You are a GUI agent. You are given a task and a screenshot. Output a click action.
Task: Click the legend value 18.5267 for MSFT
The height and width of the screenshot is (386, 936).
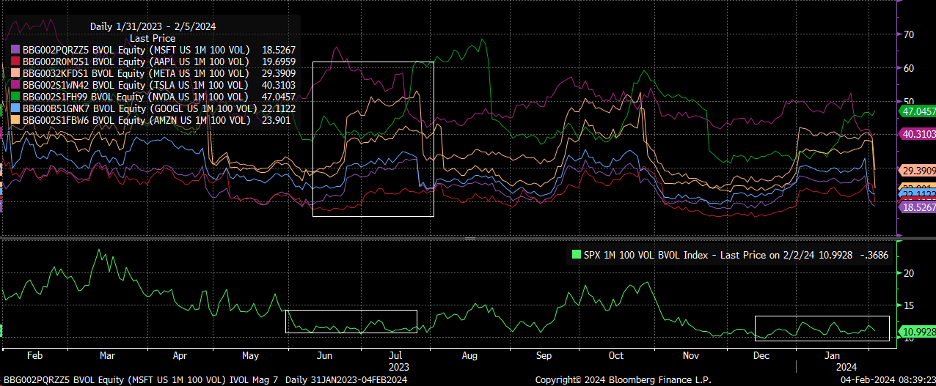279,50
